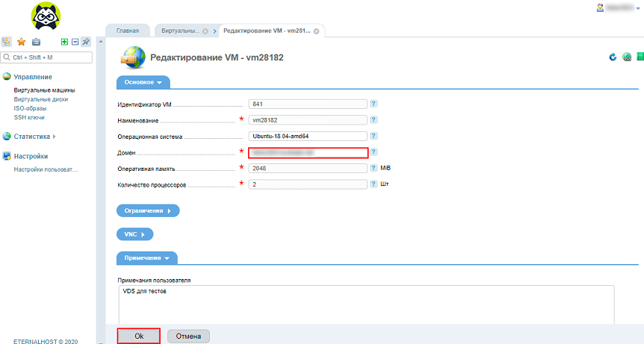Expand the VNC section
Viewport: 644px width, 344px height.
coord(134,234)
